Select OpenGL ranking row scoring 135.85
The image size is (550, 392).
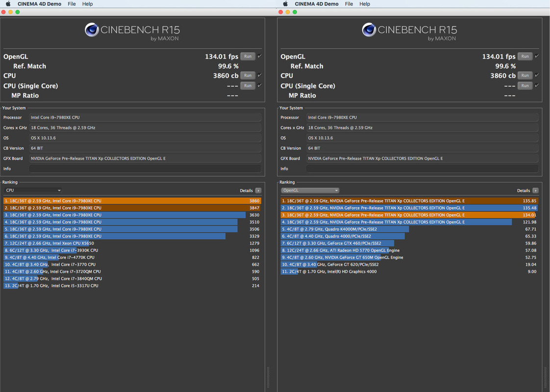tap(409, 201)
